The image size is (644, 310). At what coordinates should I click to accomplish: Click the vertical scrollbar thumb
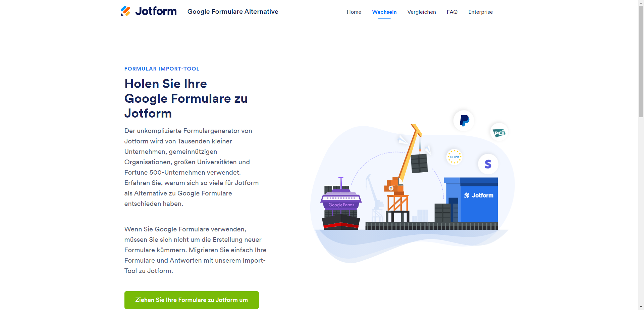(641, 61)
